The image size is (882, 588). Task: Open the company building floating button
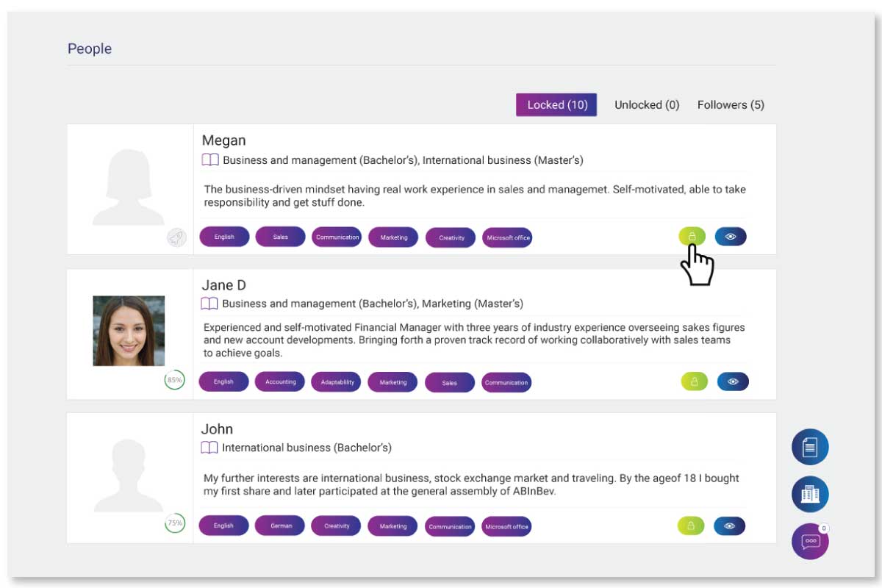[x=810, y=494]
